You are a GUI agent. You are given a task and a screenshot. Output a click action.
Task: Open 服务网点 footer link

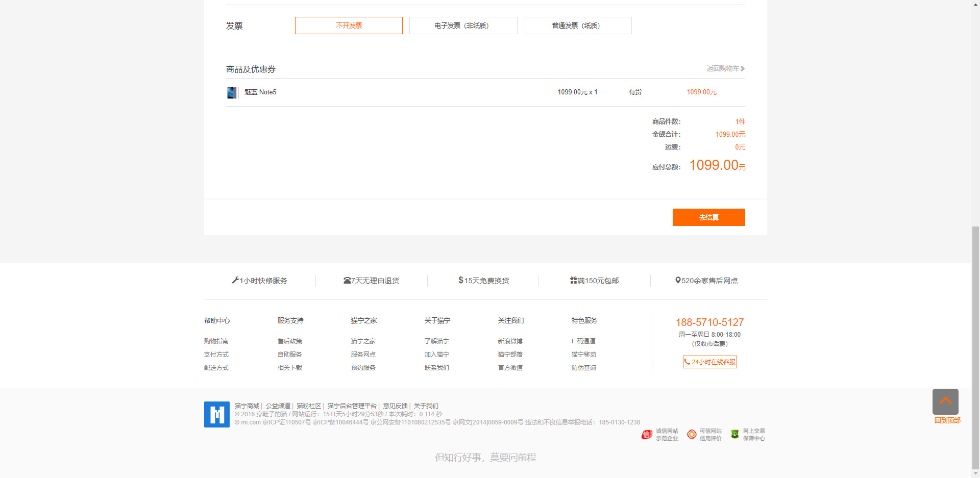363,355
